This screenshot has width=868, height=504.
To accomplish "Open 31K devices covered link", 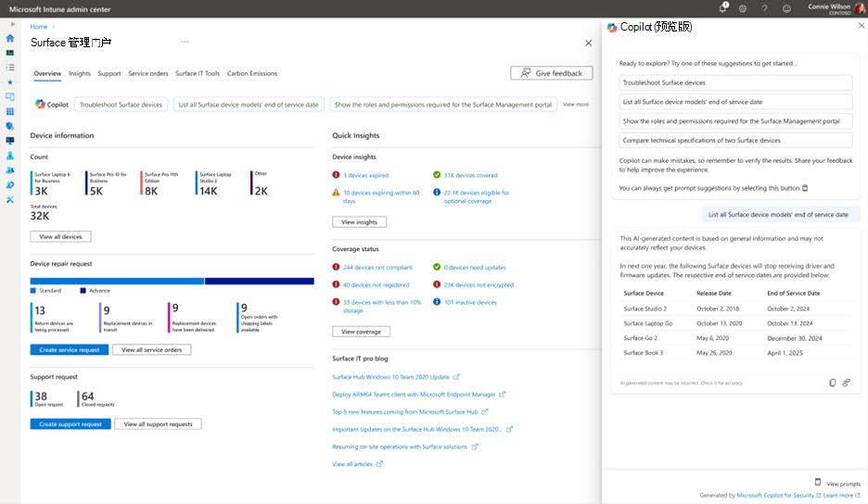I will 470,175.
